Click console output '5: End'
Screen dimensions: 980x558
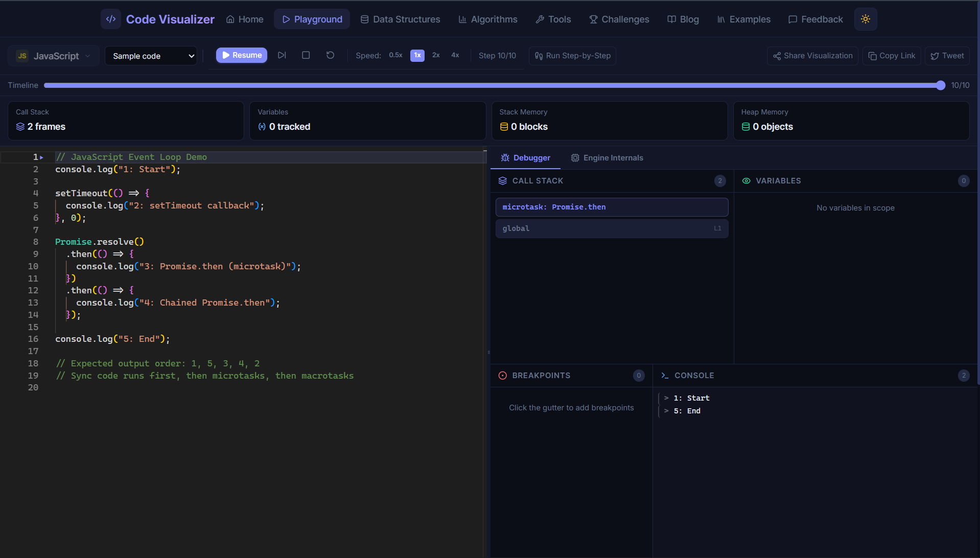(687, 411)
